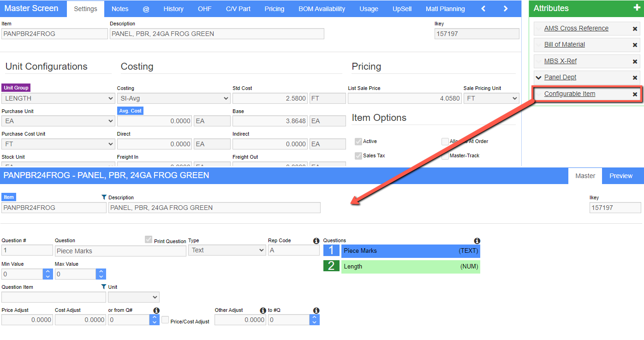Click the Questions list info icon
Viewport: 644px width, 340px height.
pos(477,241)
